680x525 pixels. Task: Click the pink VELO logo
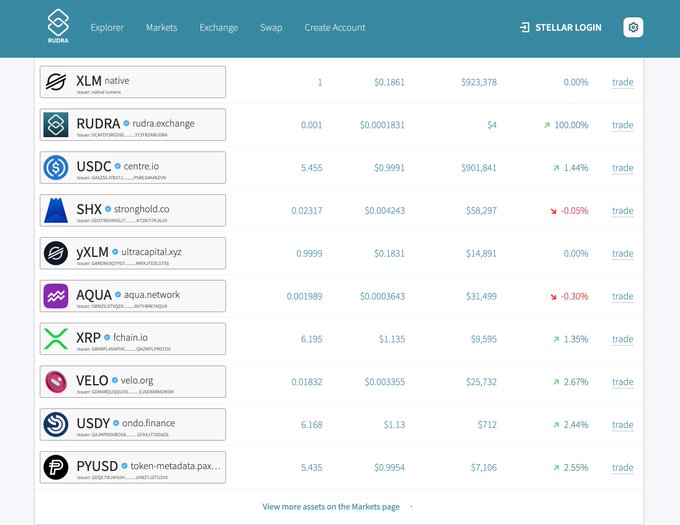(x=56, y=382)
